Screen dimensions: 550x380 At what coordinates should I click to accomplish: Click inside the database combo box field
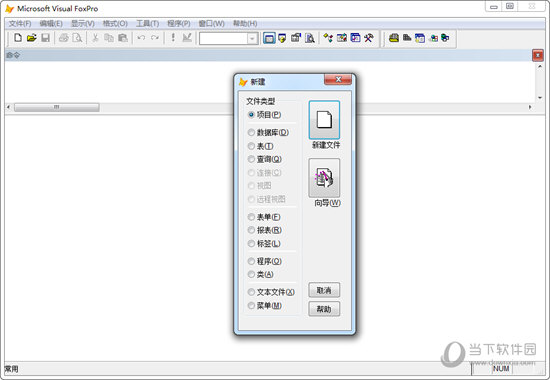(x=223, y=38)
